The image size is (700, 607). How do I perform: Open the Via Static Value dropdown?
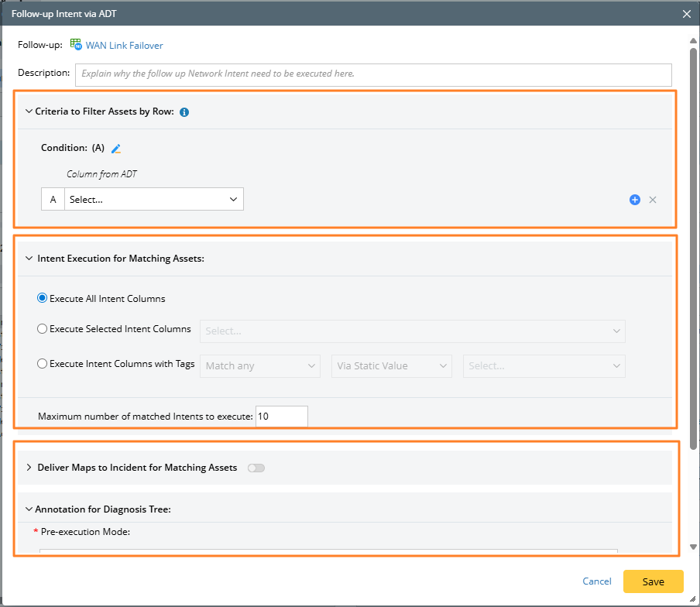[392, 366]
